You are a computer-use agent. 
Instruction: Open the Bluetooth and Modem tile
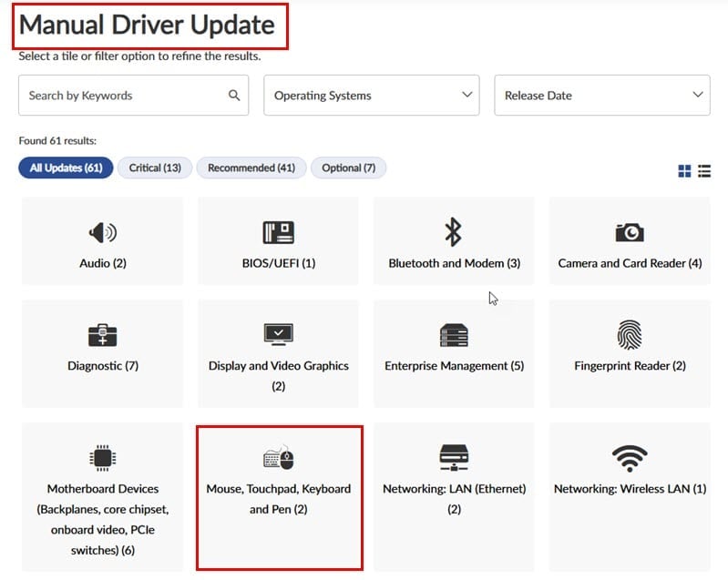pos(454,240)
